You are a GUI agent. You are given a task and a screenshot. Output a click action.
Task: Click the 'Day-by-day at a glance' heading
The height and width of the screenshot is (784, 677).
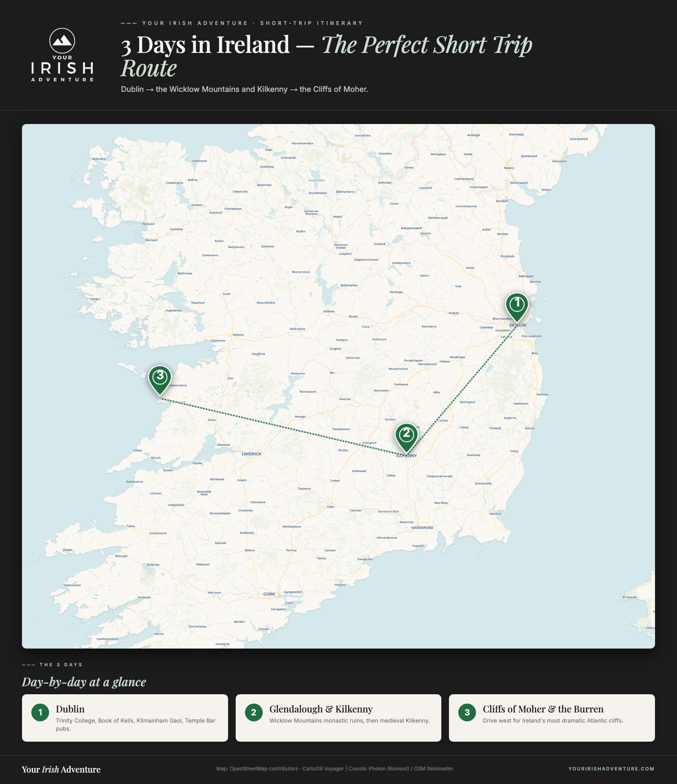pyautogui.click(x=84, y=682)
